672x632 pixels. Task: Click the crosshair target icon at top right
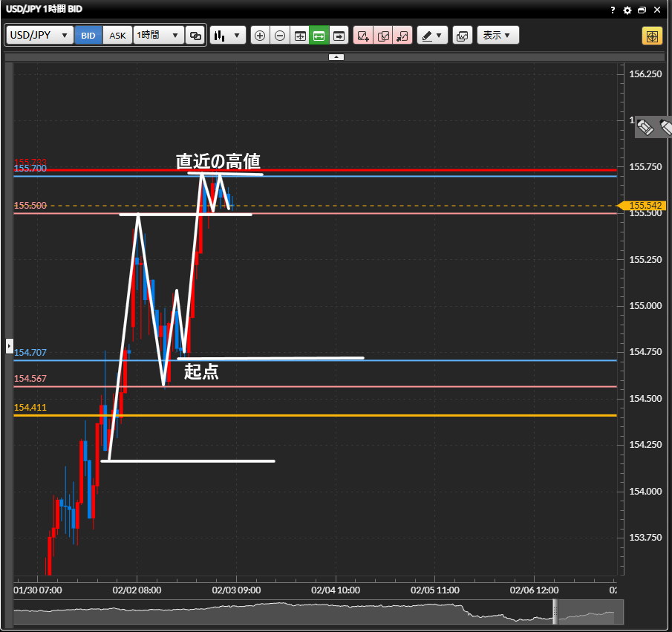[x=652, y=36]
